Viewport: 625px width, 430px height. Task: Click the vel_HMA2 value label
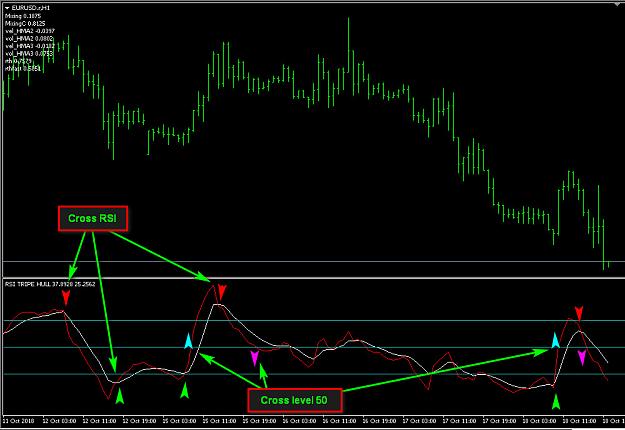tap(30, 31)
